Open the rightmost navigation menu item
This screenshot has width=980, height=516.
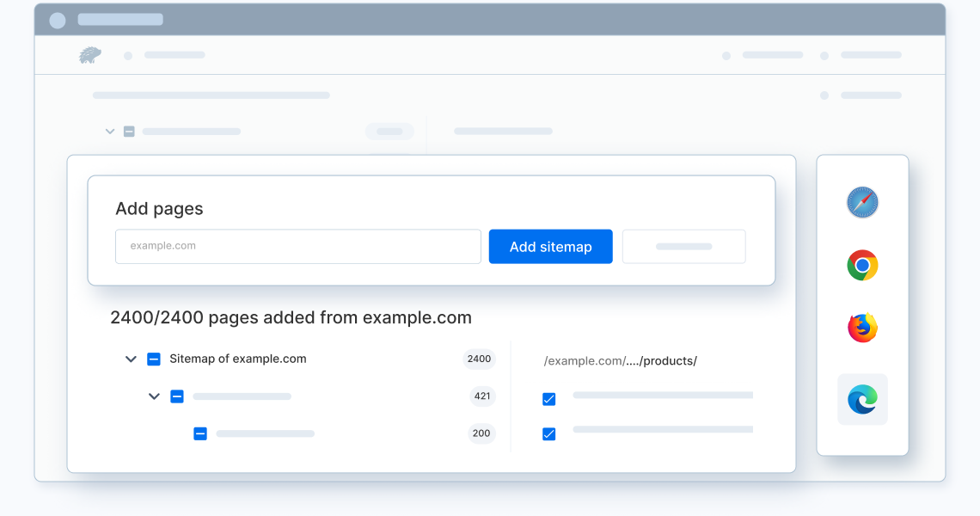(870, 54)
